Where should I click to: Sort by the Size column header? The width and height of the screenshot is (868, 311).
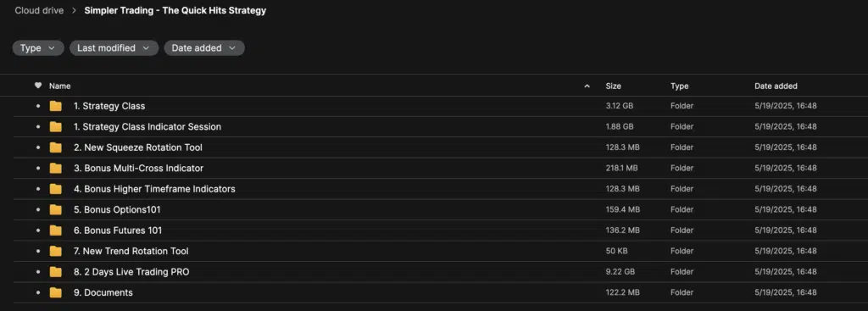(614, 86)
